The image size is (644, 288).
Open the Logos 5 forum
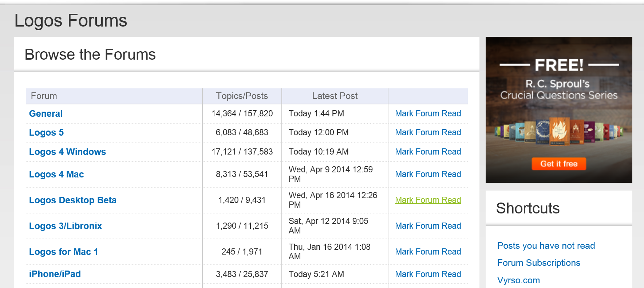(46, 133)
